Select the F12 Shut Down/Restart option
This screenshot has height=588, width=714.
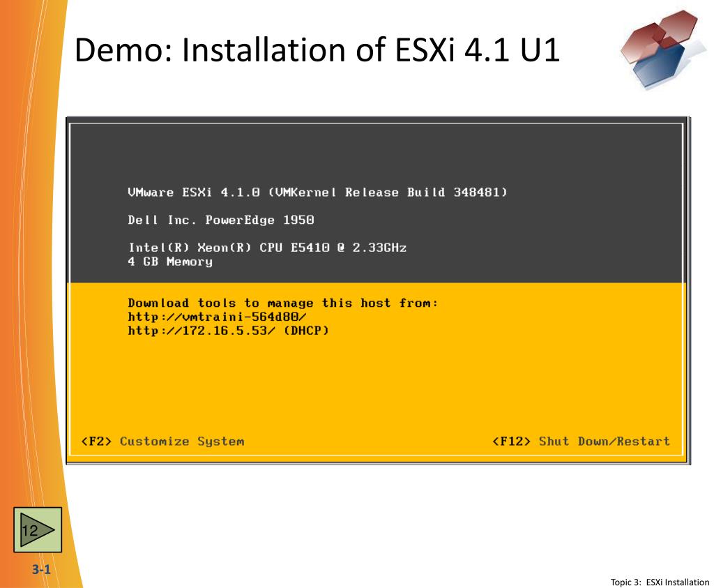point(581,442)
